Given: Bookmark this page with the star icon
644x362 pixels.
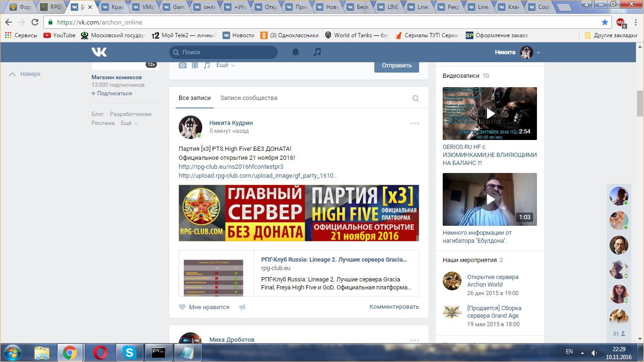Looking at the screenshot, I should pyautogui.click(x=605, y=22).
